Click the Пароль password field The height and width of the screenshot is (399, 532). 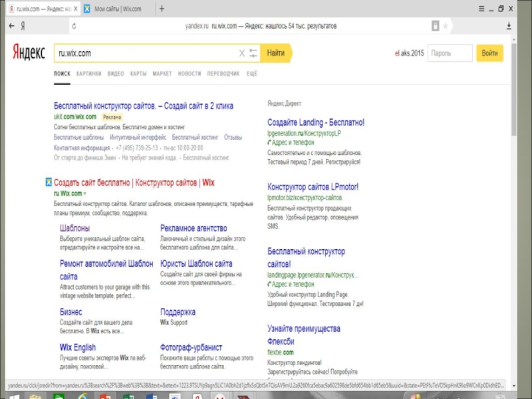[450, 53]
